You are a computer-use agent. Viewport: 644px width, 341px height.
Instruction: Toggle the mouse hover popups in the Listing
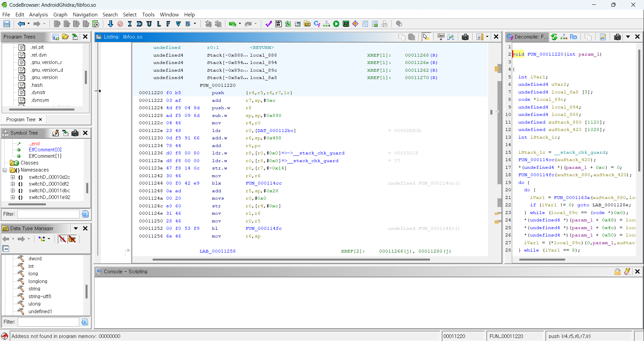coord(426,37)
